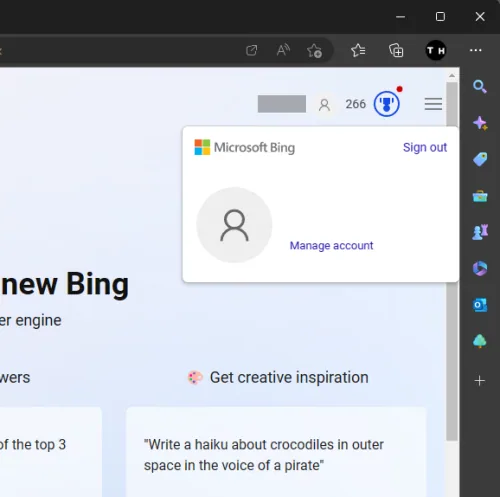Viewport: 500px width, 497px height.
Task: Open the green tree icon in sidebar
Action: 480,341
